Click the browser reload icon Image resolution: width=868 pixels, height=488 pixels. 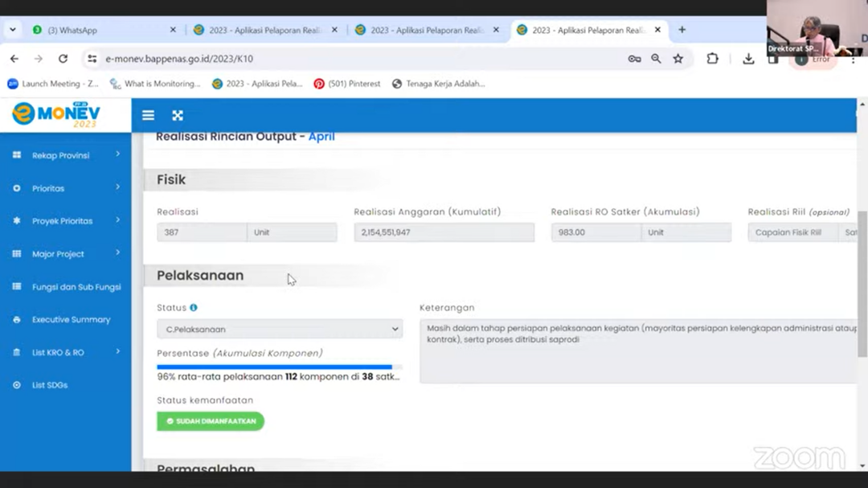tap(63, 59)
